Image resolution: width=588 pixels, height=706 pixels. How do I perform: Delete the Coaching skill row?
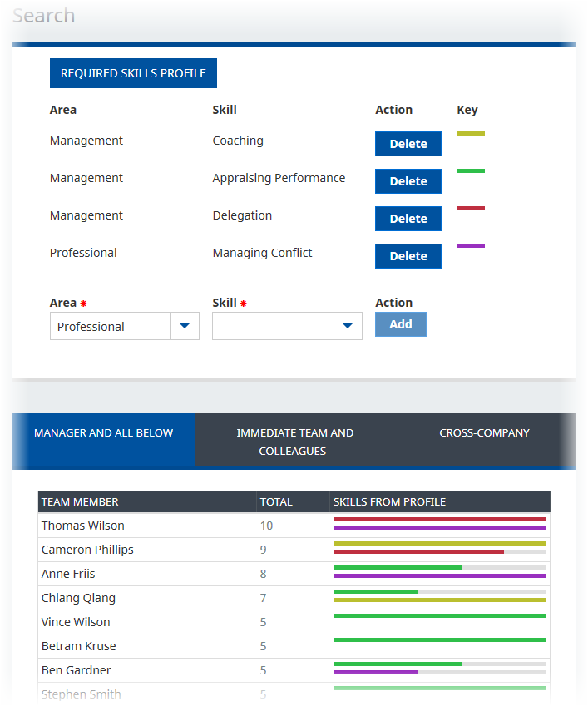pos(408,144)
